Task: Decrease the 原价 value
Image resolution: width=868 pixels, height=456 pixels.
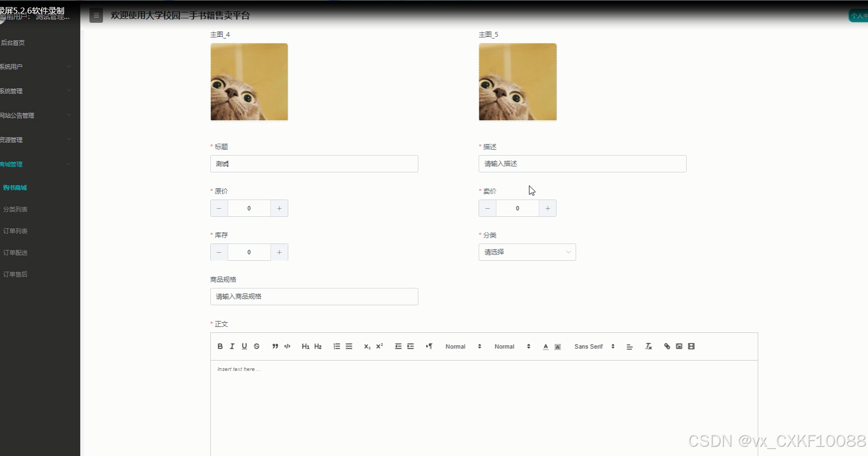Action: tap(219, 208)
